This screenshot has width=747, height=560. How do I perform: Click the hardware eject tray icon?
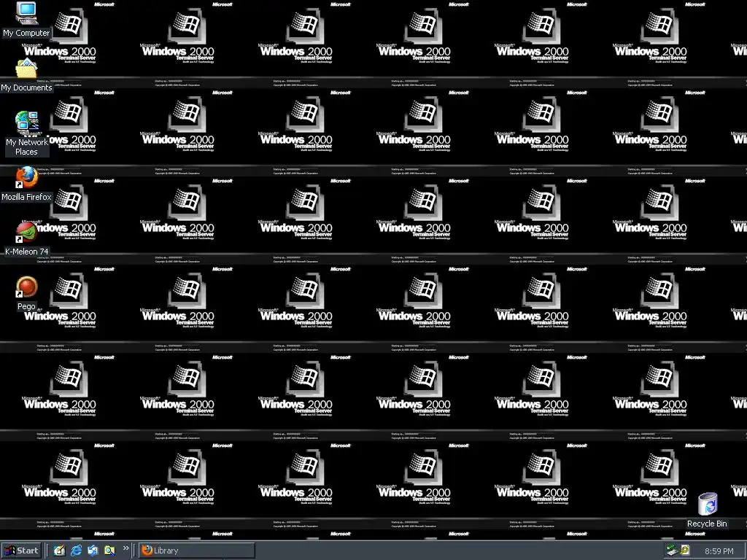coord(672,551)
